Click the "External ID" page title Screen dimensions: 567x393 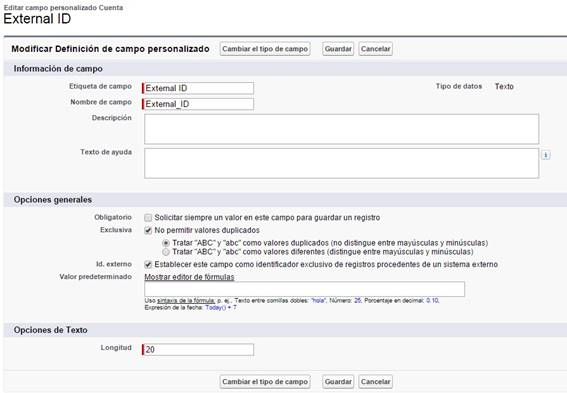[37, 19]
